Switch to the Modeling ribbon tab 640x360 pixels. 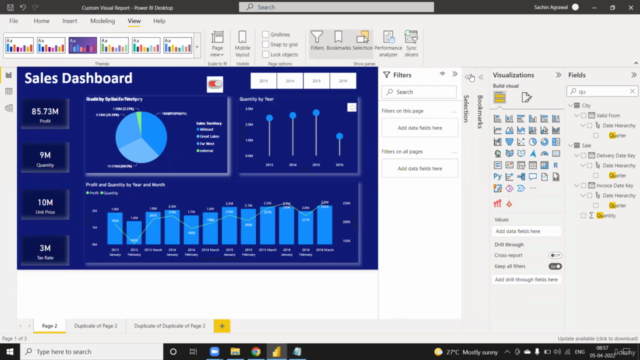[x=102, y=21]
